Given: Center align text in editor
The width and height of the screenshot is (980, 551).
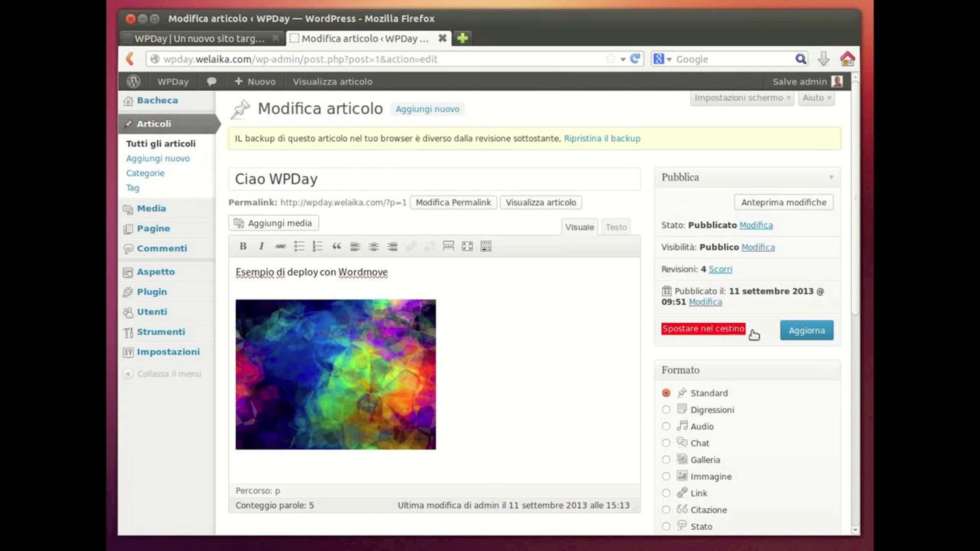Looking at the screenshot, I should (374, 246).
